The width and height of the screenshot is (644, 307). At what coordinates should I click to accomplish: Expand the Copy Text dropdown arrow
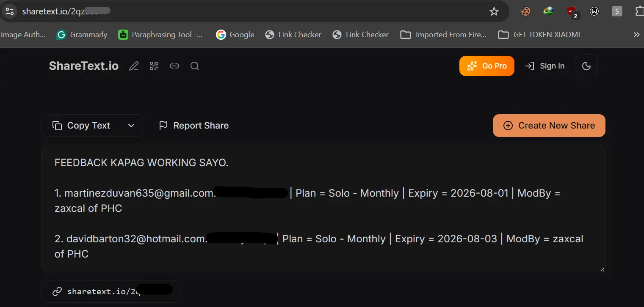point(131,126)
